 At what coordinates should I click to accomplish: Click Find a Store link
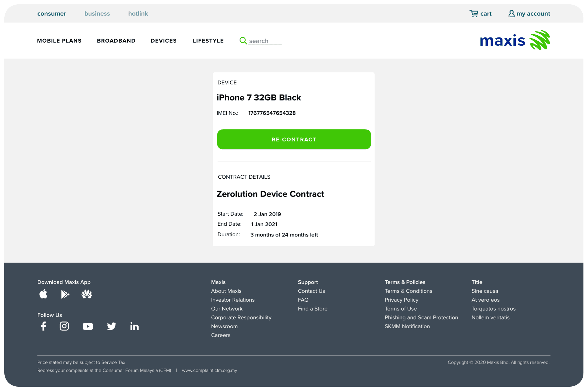(313, 309)
